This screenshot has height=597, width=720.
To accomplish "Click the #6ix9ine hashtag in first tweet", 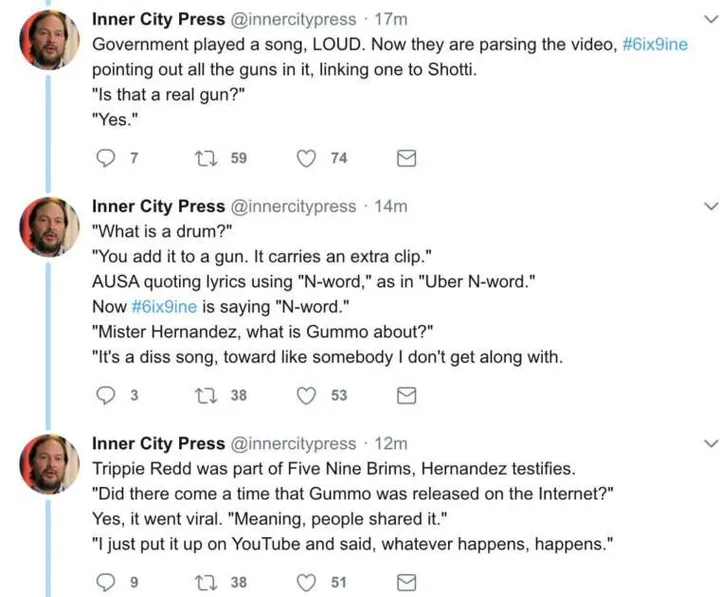I will pyautogui.click(x=654, y=46).
